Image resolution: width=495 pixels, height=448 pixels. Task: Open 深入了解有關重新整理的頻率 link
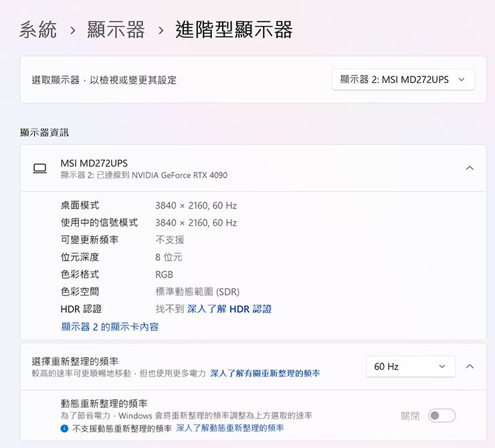click(265, 374)
